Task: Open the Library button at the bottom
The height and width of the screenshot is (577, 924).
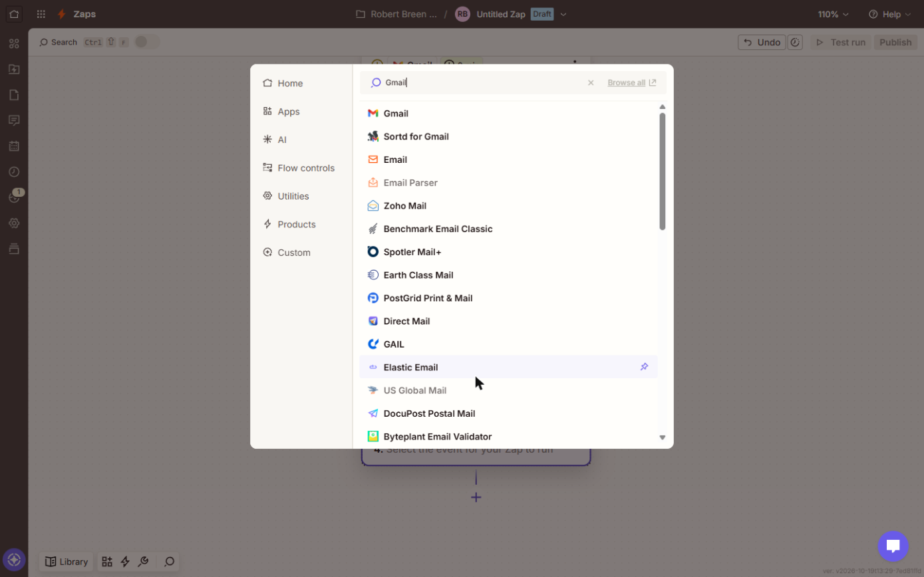Action: 66,562
